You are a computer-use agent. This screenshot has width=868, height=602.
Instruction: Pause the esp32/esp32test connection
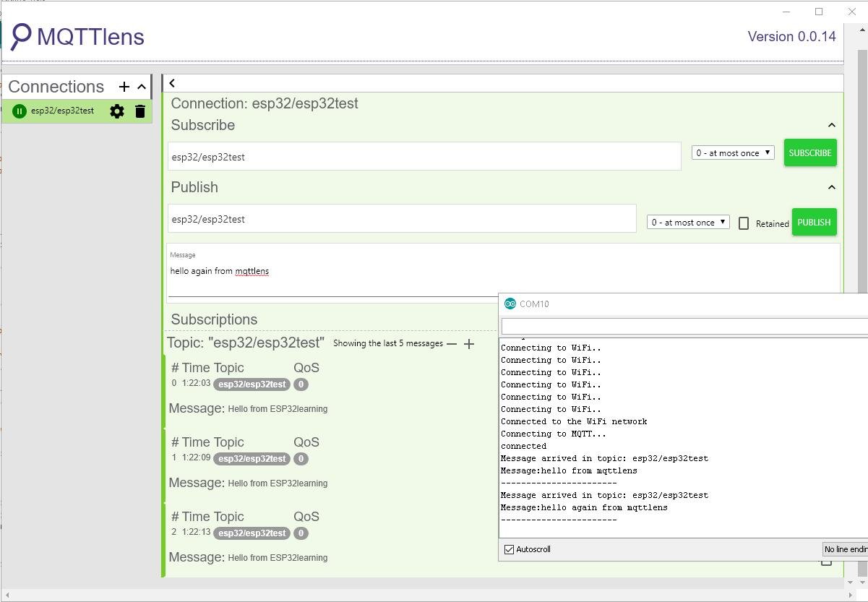coord(20,111)
